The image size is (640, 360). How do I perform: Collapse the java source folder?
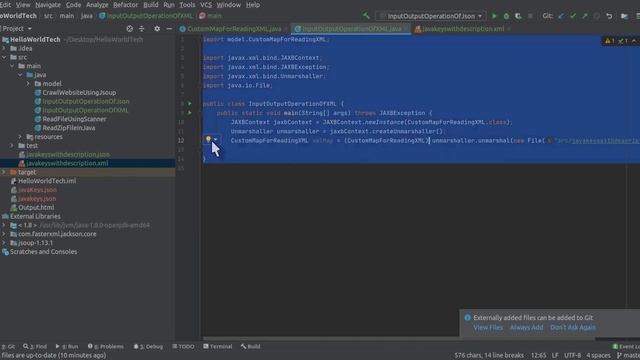pos(20,75)
